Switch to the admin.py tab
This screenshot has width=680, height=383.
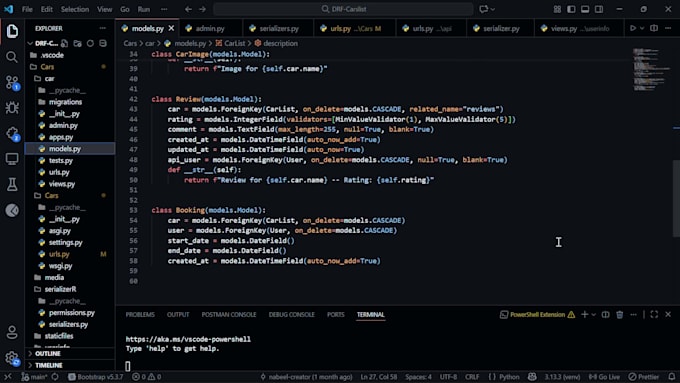[x=210, y=28]
